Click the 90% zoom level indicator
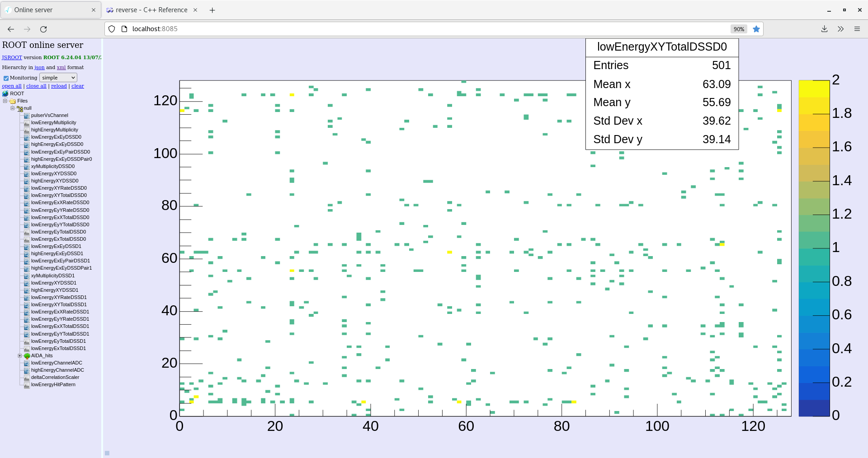This screenshot has height=458, width=868. pos(739,29)
